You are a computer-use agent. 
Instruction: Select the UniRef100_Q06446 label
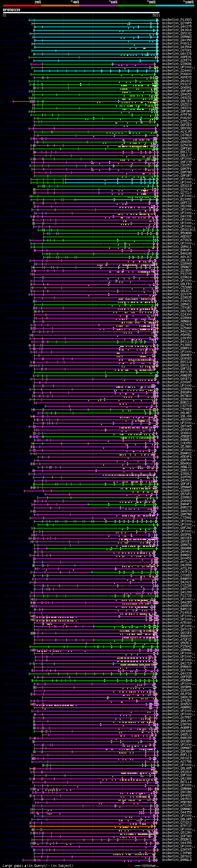[x=177, y=501]
